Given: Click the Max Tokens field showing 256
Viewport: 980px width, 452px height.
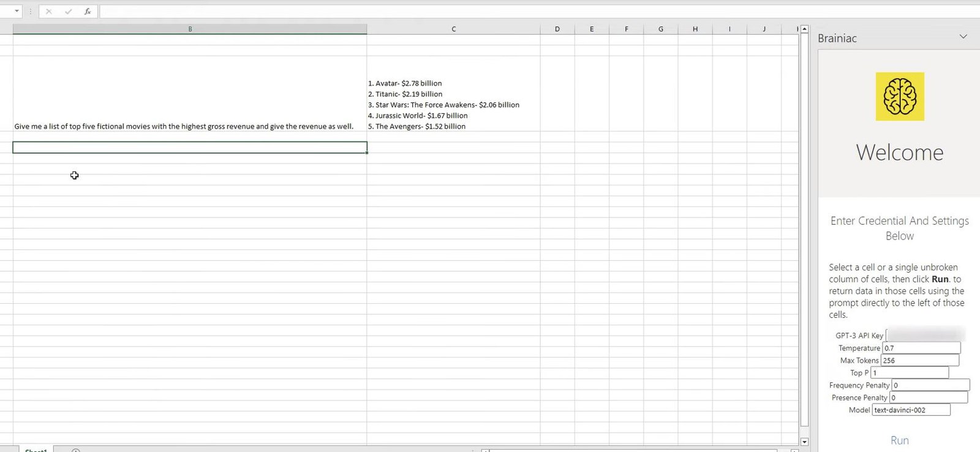Looking at the screenshot, I should click(920, 360).
